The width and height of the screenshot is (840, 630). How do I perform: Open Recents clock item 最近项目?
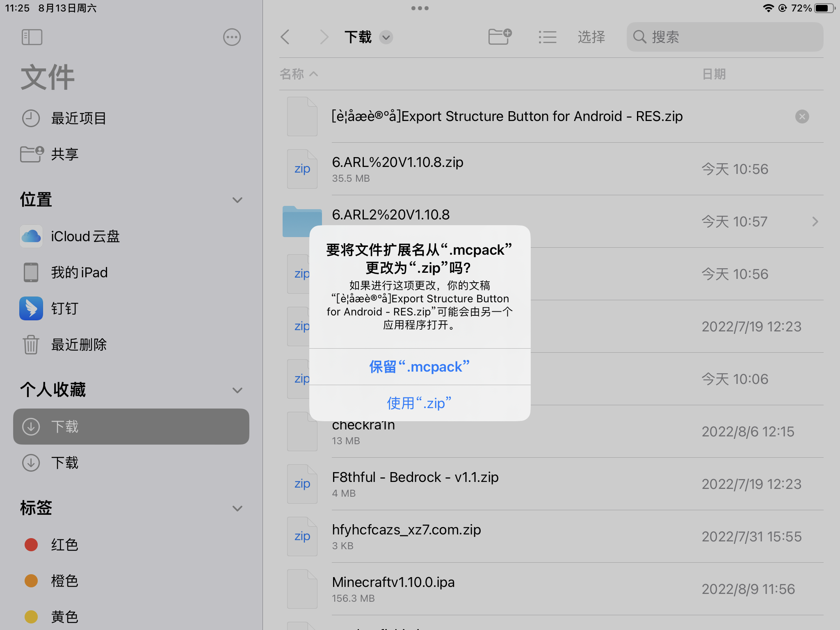tap(131, 118)
